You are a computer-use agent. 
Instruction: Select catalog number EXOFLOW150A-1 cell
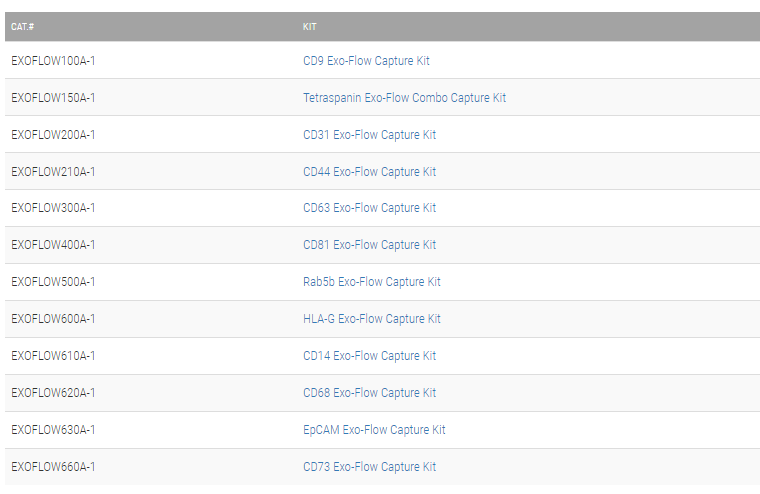point(53,98)
